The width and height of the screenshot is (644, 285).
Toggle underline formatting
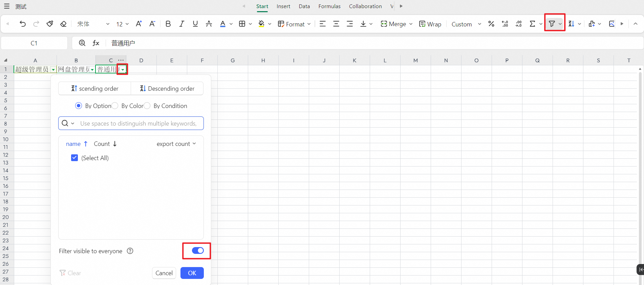click(x=195, y=24)
